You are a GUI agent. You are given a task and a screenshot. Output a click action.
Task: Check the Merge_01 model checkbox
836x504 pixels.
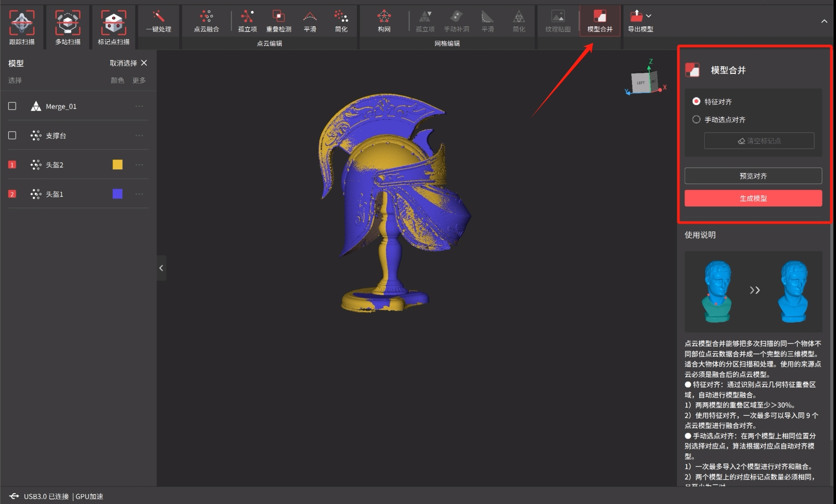(x=12, y=106)
